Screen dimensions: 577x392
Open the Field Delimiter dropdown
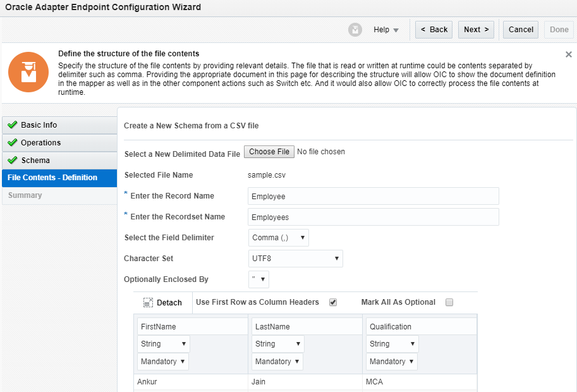pyautogui.click(x=278, y=238)
